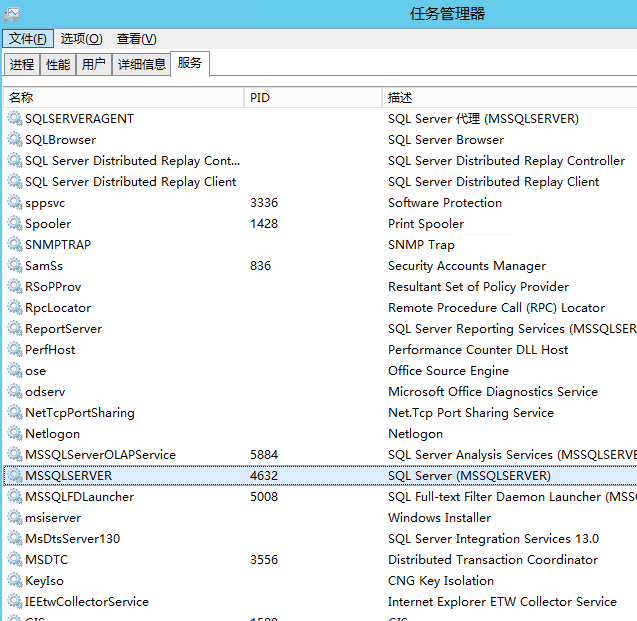The image size is (637, 621).
Task: Click gear icon beside SQLBrowser
Action: pyautogui.click(x=15, y=139)
